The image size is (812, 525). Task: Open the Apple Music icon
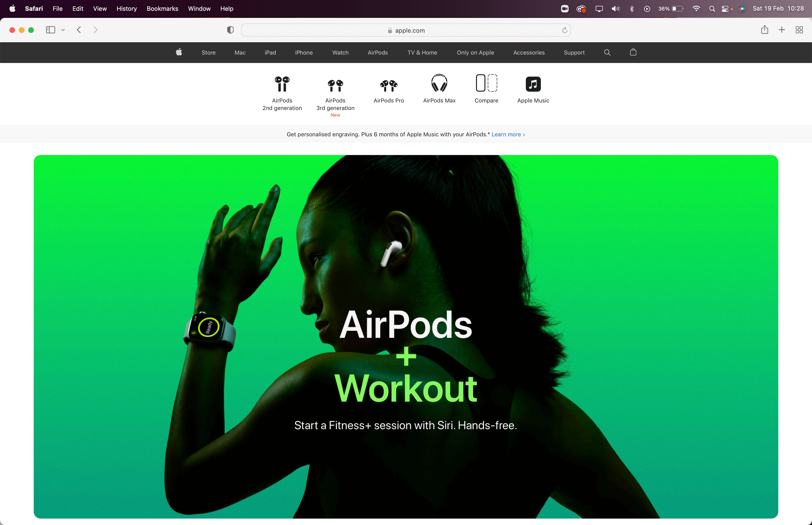click(x=533, y=84)
